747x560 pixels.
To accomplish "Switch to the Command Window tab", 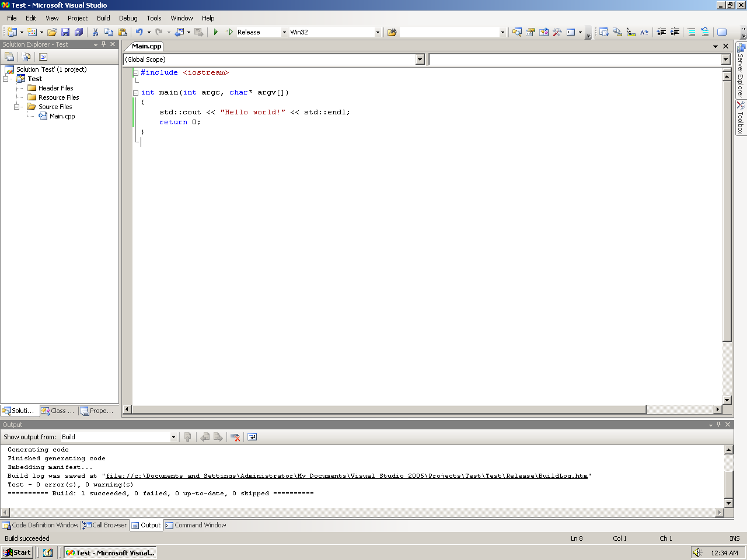I will click(196, 525).
